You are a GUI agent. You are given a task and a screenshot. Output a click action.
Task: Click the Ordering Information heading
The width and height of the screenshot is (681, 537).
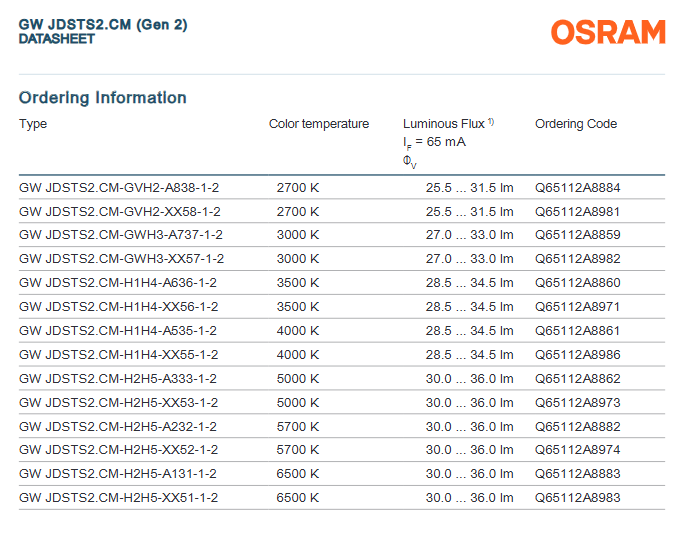[x=102, y=98]
